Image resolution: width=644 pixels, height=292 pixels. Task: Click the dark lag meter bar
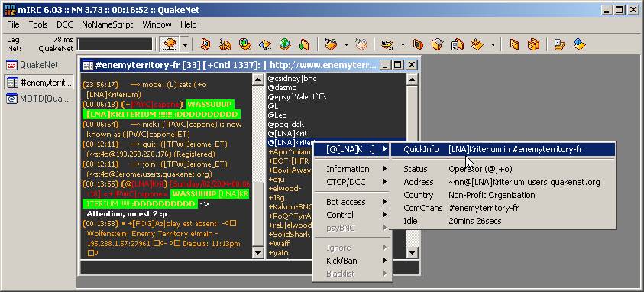tap(115, 44)
